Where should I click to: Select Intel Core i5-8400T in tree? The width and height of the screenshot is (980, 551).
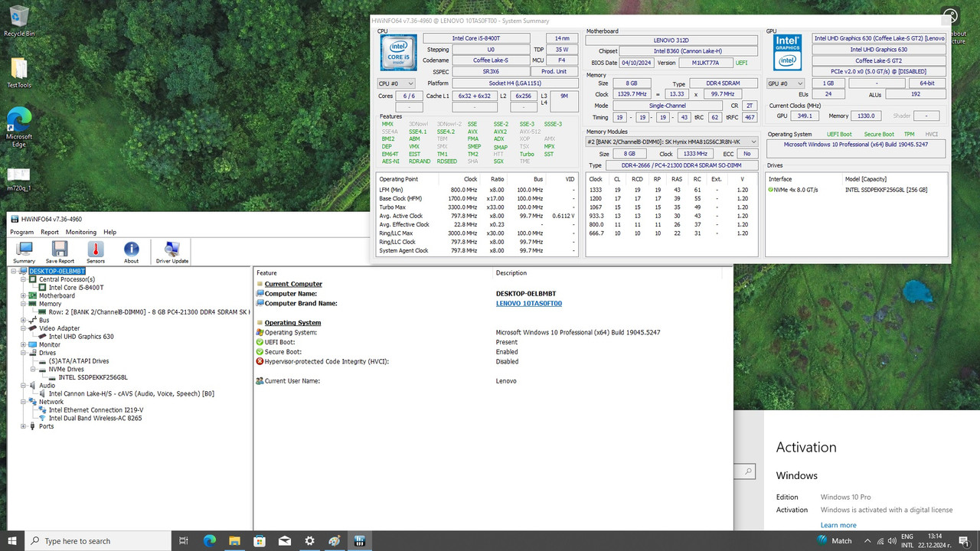click(x=76, y=288)
